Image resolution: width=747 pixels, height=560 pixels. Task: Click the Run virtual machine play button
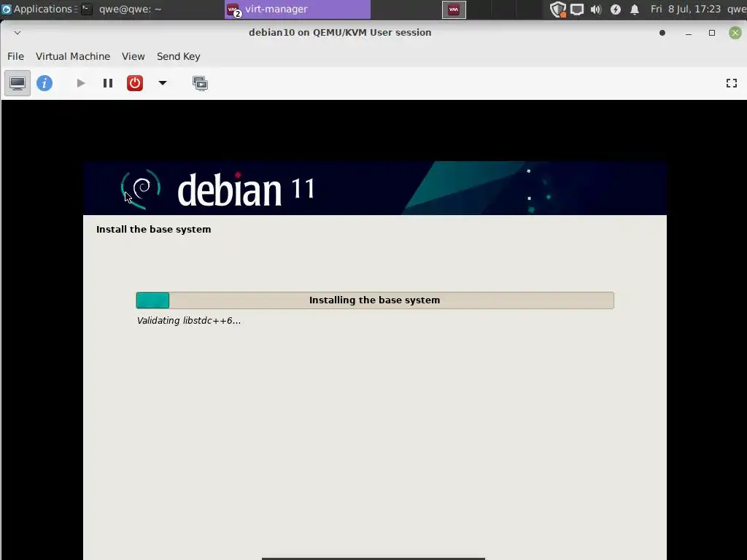point(81,83)
